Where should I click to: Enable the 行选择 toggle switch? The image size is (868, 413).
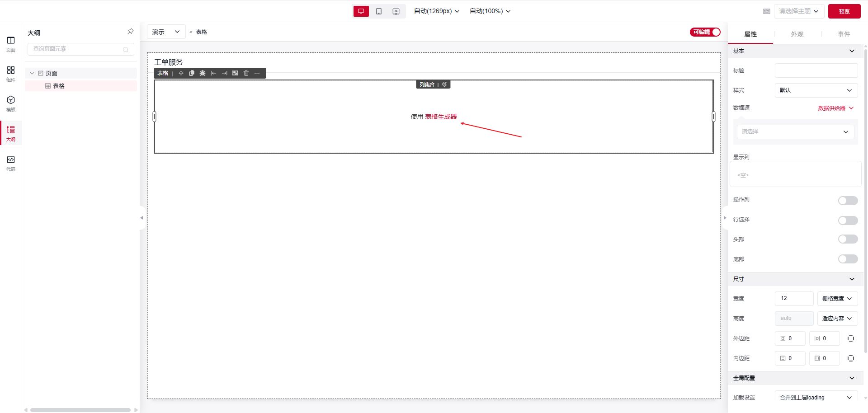[848, 220]
